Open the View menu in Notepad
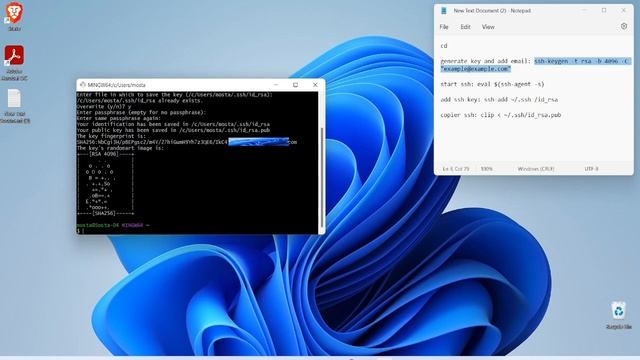The image size is (640, 360). point(488,27)
